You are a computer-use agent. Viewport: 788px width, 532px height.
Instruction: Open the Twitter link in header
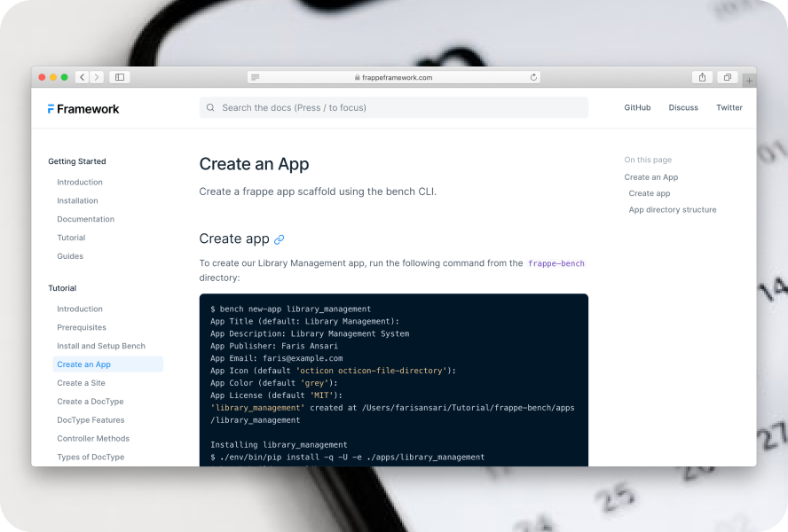tap(729, 107)
